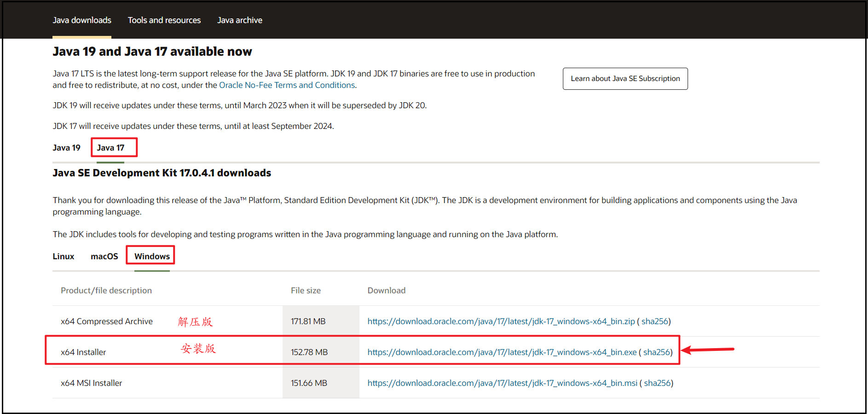This screenshot has width=868, height=414.
Task: Click the paragraph starting The JDK includes tools
Action: [305, 234]
